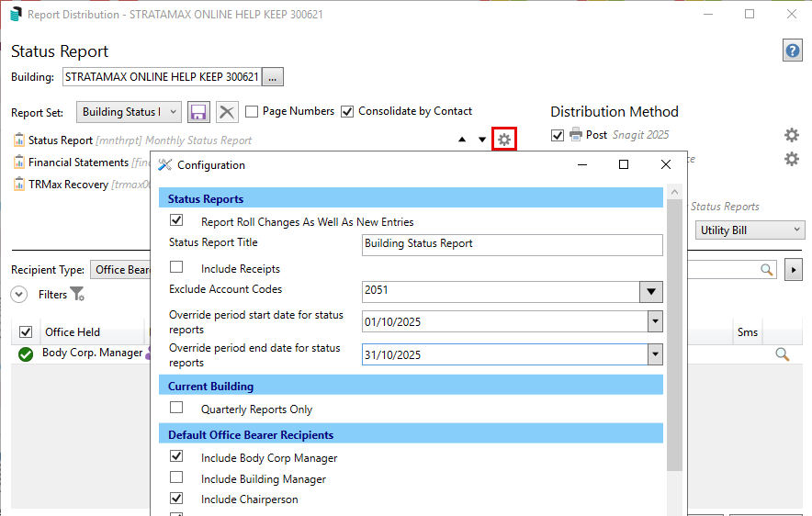The height and width of the screenshot is (516, 812).
Task: Click the Status Report Title input field
Action: (x=513, y=245)
